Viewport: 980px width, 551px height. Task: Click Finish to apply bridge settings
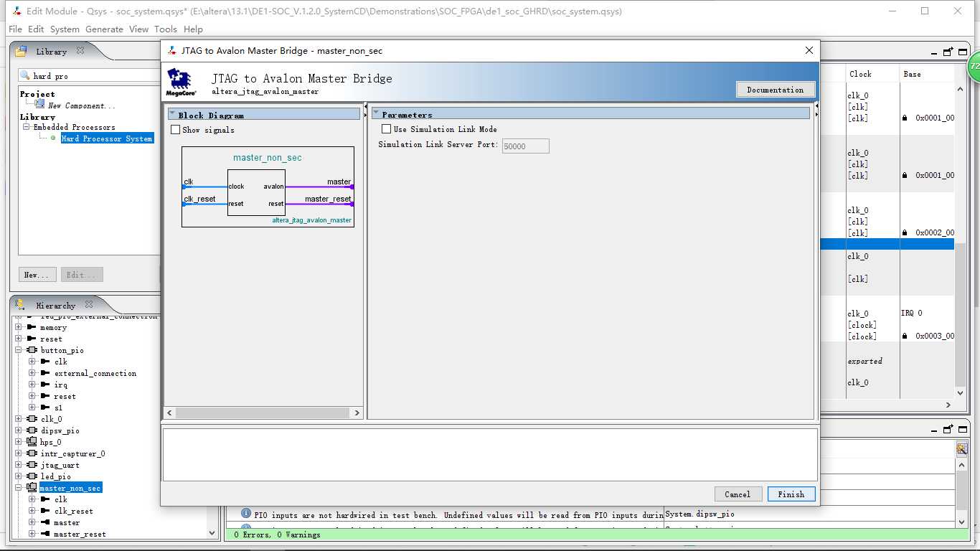tap(791, 494)
